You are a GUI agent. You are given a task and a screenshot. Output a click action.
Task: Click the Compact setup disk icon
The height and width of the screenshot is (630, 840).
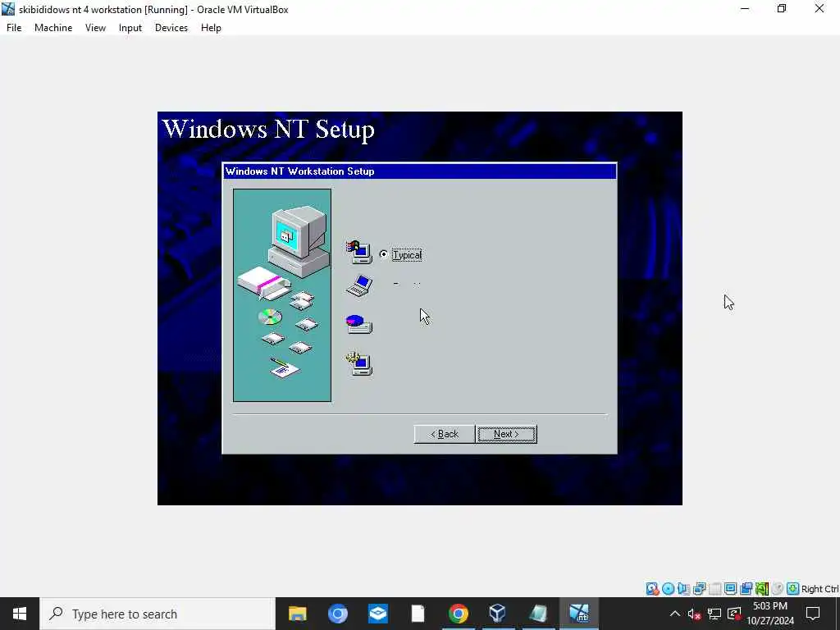[359, 323]
